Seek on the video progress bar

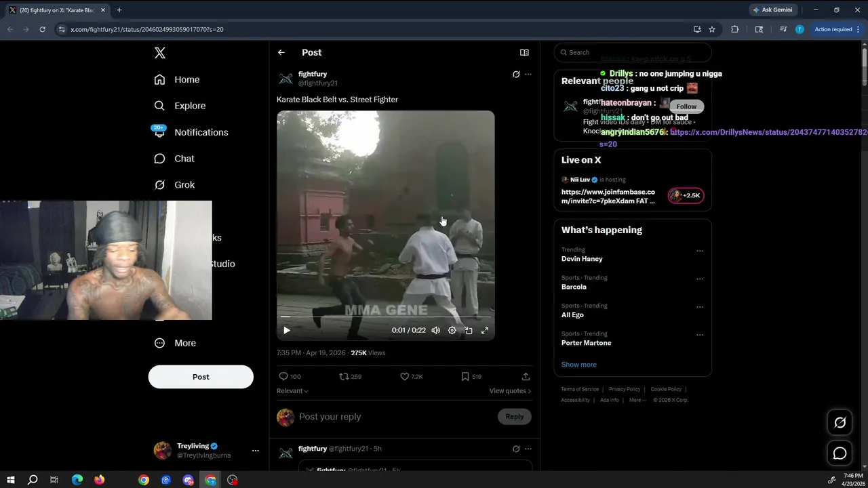(x=385, y=317)
